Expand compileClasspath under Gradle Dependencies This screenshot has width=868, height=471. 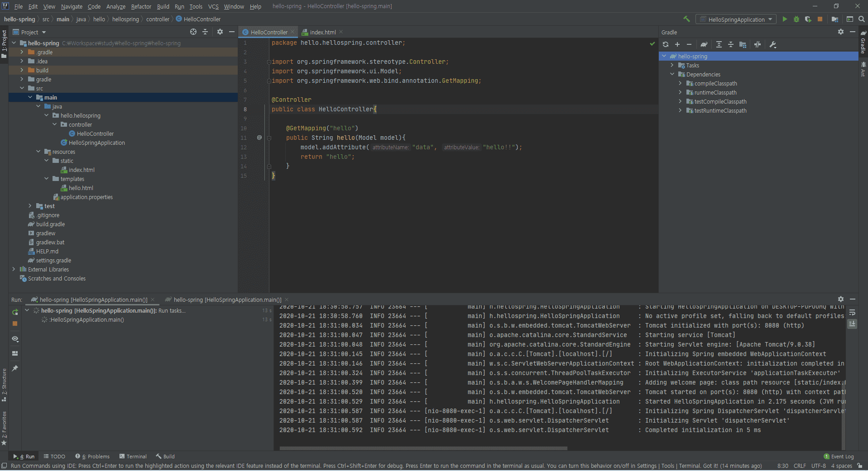click(680, 83)
